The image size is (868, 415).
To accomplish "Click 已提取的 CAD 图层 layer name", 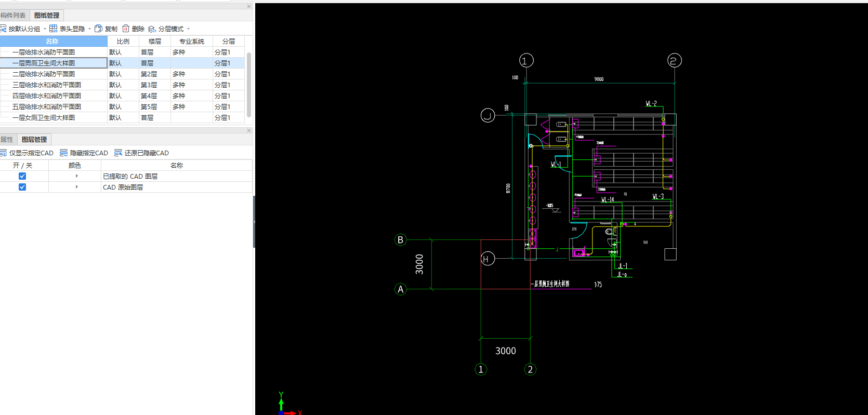I will pyautogui.click(x=130, y=177).
